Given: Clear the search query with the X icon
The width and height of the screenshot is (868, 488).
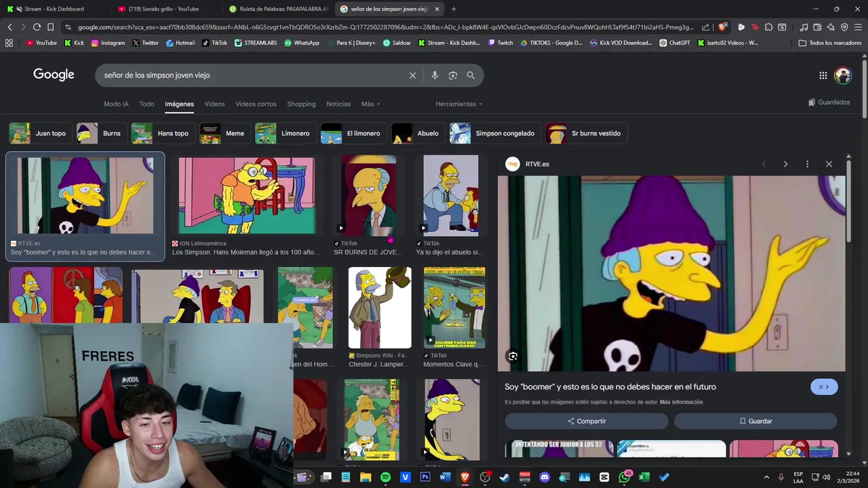Looking at the screenshot, I should point(412,75).
